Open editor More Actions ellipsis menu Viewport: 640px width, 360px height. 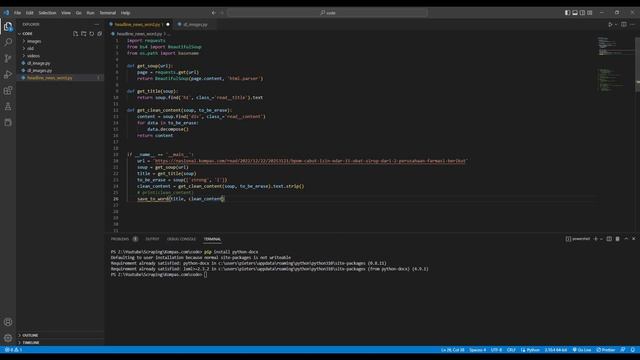[633, 24]
